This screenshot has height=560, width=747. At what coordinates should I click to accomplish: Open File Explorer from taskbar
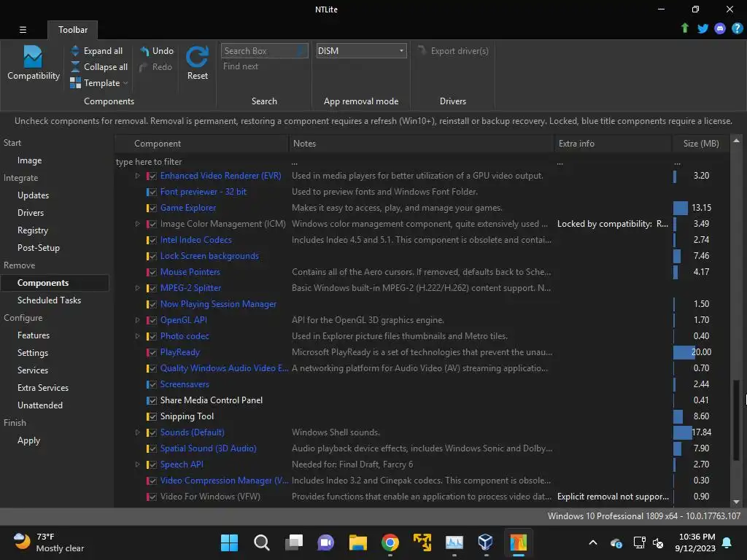(357, 542)
